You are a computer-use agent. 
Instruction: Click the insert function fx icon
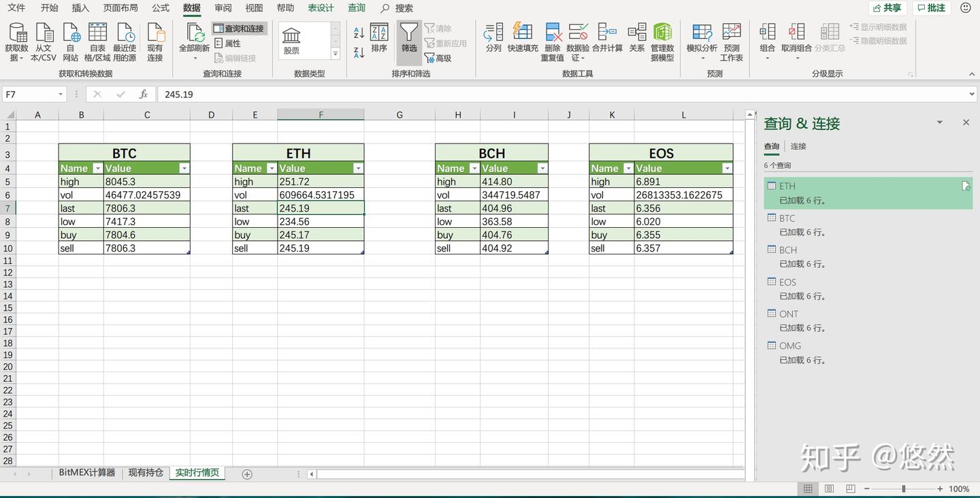(x=144, y=95)
